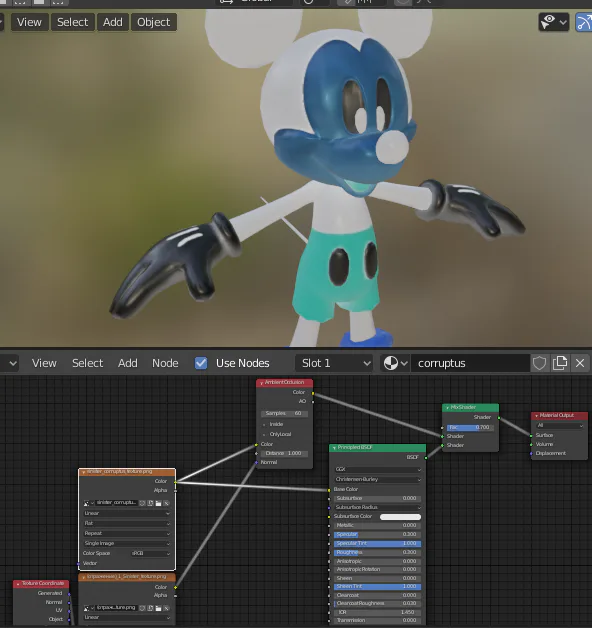This screenshot has height=628, width=592.
Task: Click the unlink image icon in sinister_corruptus texture node
Action: (167, 503)
